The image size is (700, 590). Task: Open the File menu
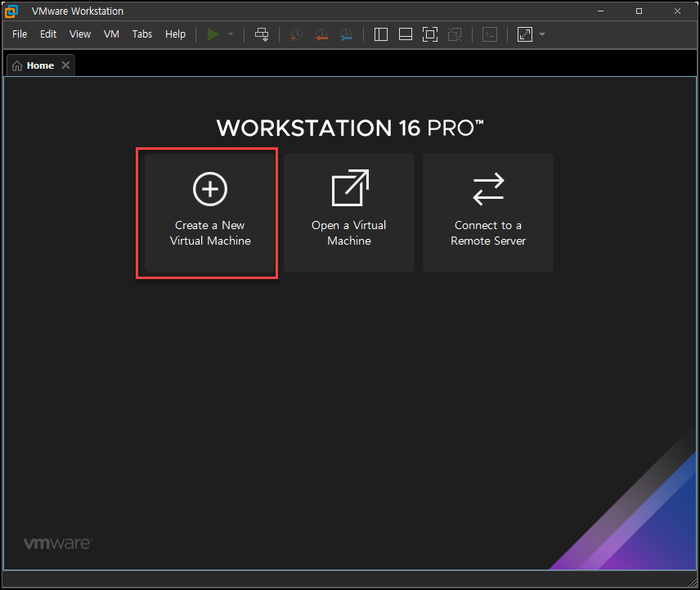click(20, 34)
